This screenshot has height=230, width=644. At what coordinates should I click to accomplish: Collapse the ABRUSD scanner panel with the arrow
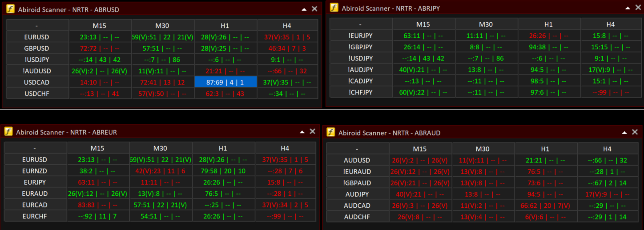tap(304, 9)
